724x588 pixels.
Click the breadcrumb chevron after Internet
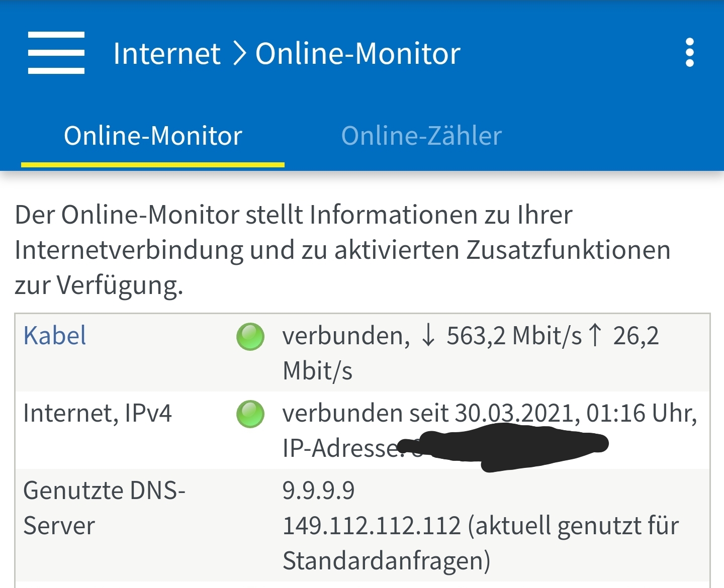click(x=240, y=53)
